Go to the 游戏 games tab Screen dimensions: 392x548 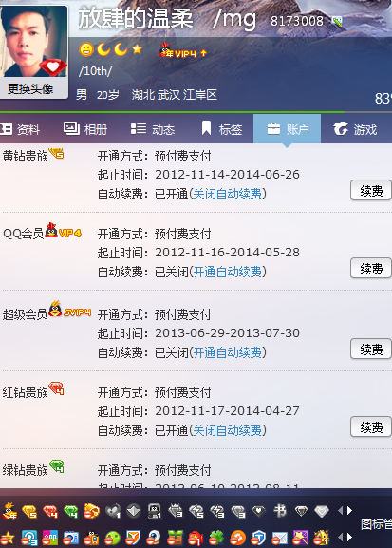pos(355,129)
